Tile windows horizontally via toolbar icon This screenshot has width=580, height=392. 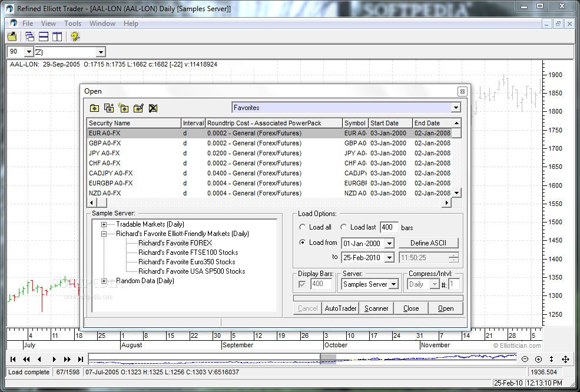coord(44,36)
